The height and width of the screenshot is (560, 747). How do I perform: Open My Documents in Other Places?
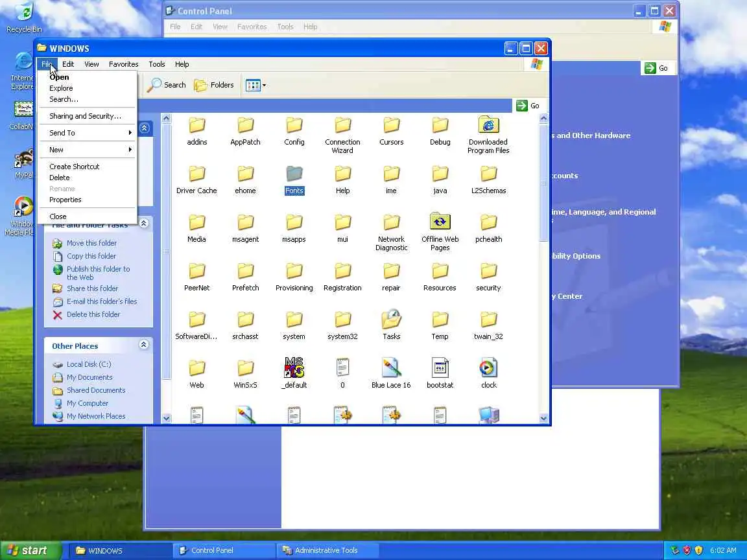pos(89,377)
